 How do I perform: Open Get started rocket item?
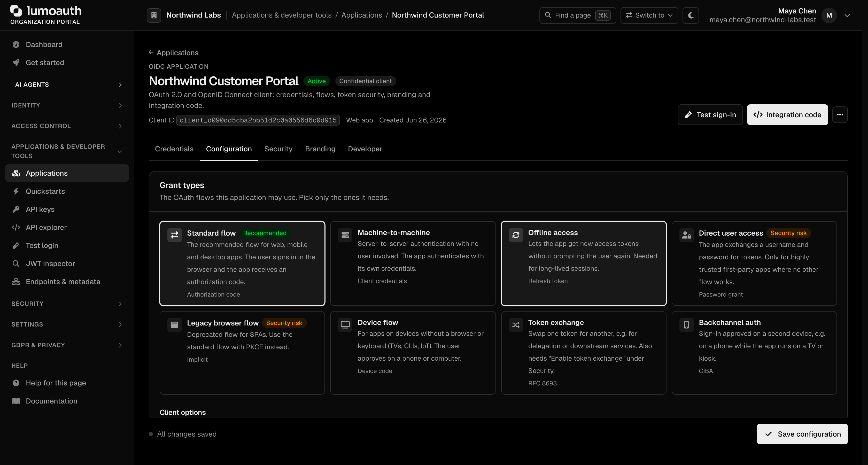67,63
